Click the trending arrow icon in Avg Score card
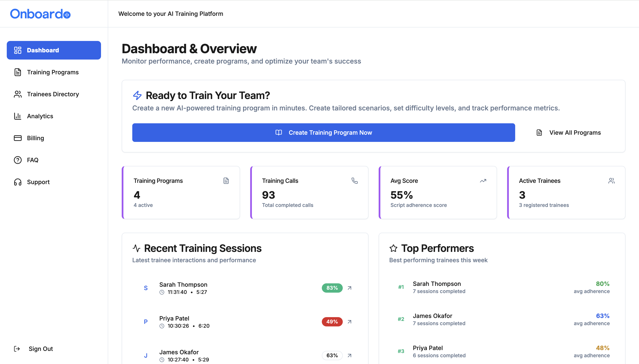The image size is (639, 364). (483, 181)
